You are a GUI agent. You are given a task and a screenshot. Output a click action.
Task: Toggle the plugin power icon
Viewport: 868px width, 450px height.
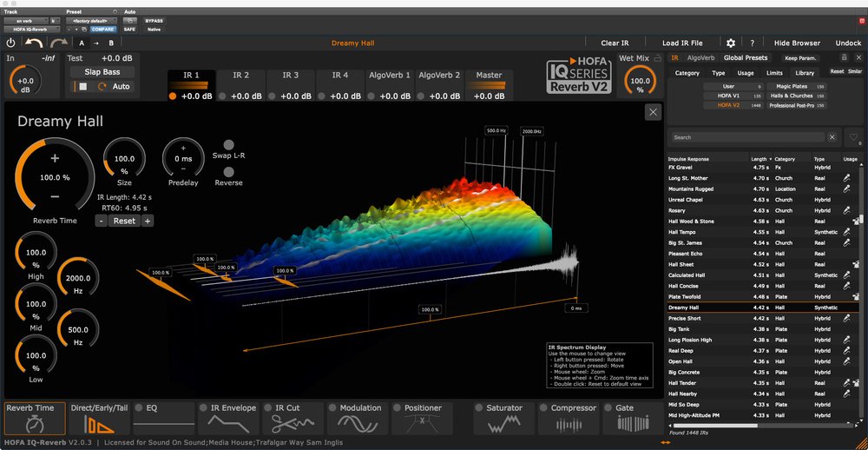click(10, 43)
